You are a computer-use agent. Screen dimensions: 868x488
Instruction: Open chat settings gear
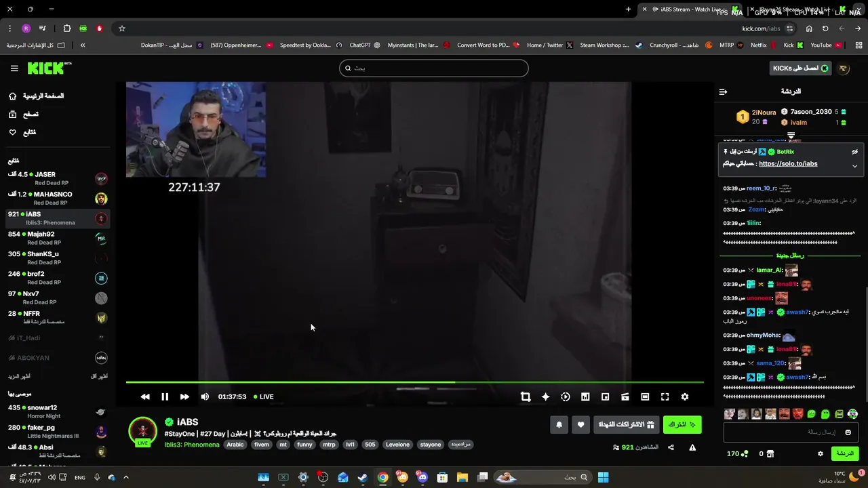pos(820,454)
